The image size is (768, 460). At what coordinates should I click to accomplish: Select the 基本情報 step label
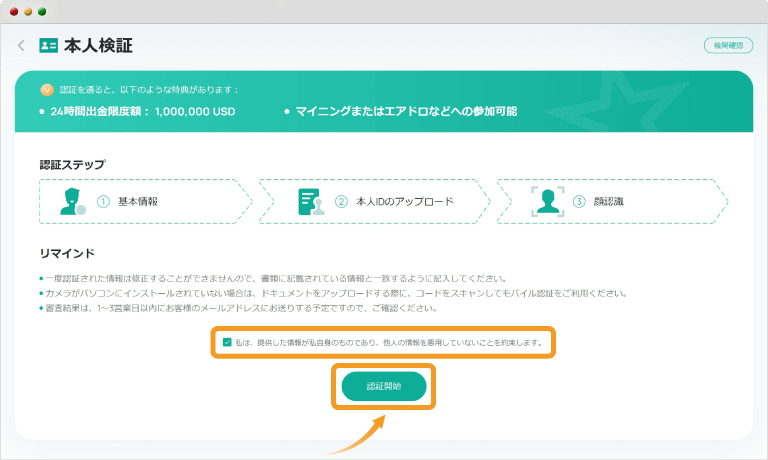pyautogui.click(x=138, y=201)
